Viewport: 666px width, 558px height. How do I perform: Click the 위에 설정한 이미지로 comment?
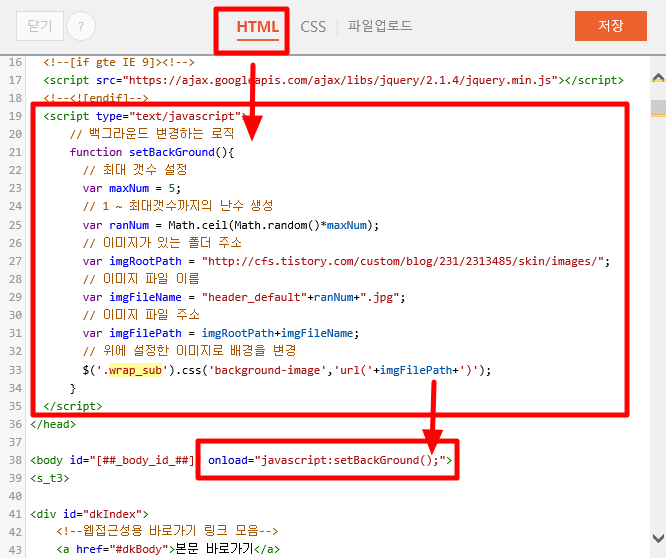[189, 351]
